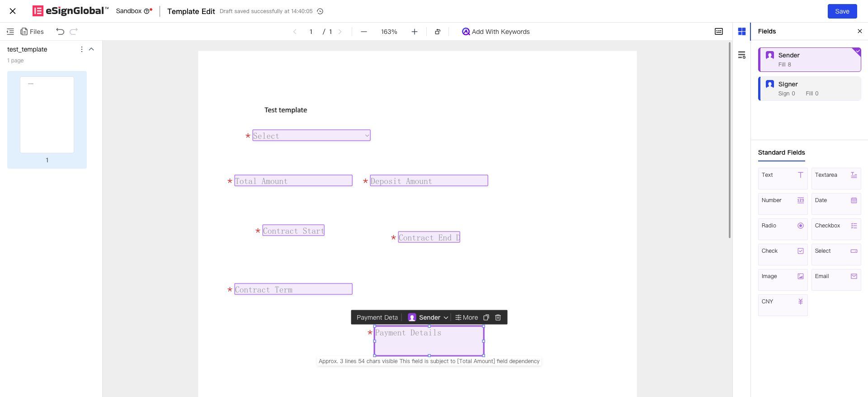The width and height of the screenshot is (868, 397).
Task: Delete the Payment Details field
Action: pyautogui.click(x=498, y=317)
